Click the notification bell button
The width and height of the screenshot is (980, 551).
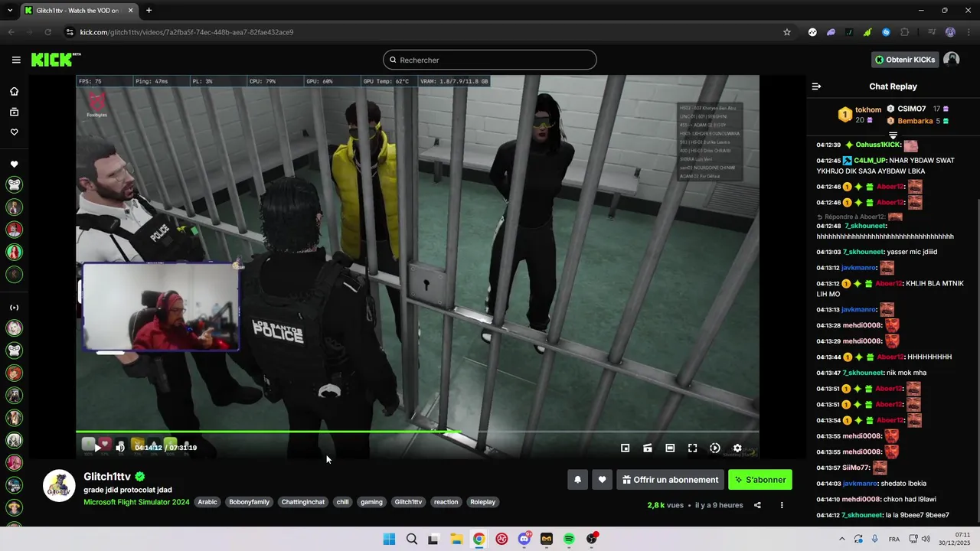578,480
